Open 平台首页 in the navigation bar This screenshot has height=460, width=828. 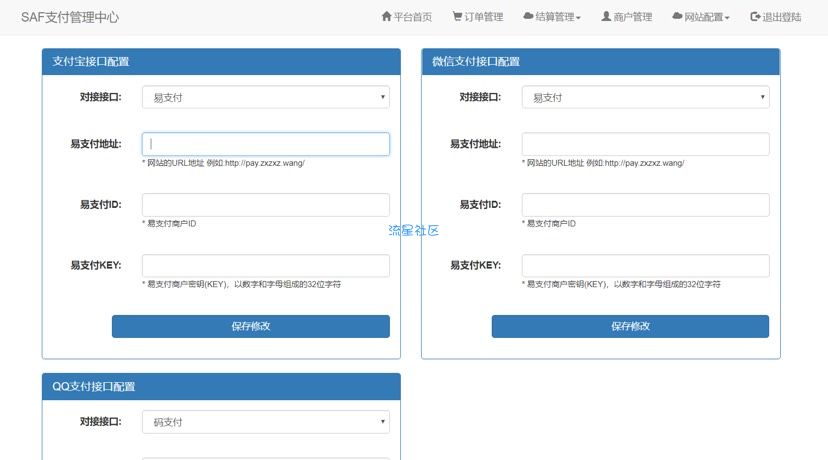(407, 17)
